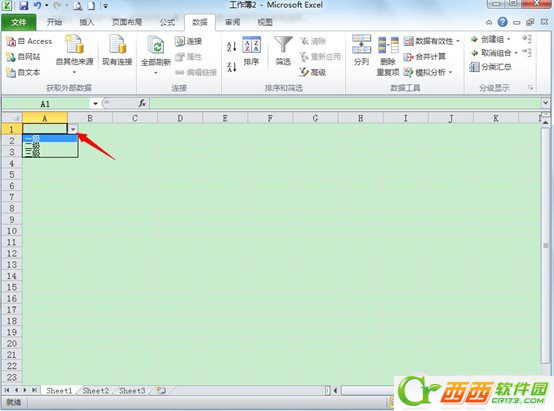Minimize the ribbon caret
Screen dimensions: 554x411
[x=489, y=22]
